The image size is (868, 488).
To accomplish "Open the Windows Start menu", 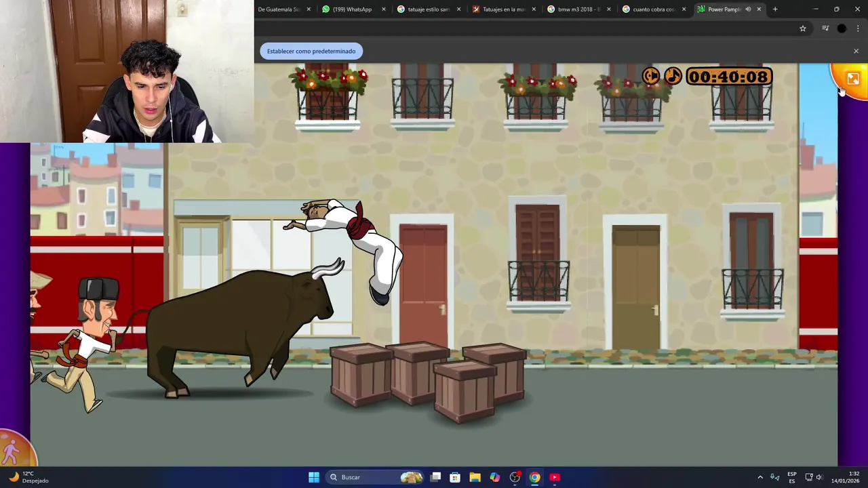I will tap(314, 477).
